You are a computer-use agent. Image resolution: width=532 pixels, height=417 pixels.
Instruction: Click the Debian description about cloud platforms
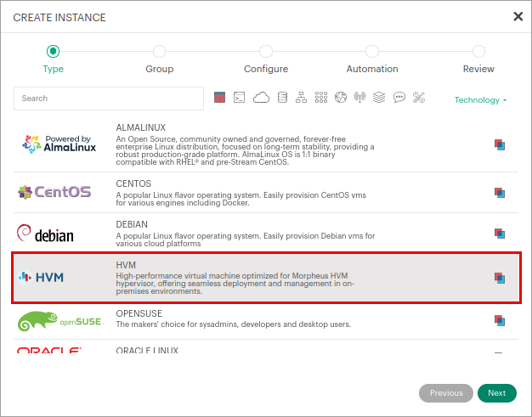[x=246, y=239]
